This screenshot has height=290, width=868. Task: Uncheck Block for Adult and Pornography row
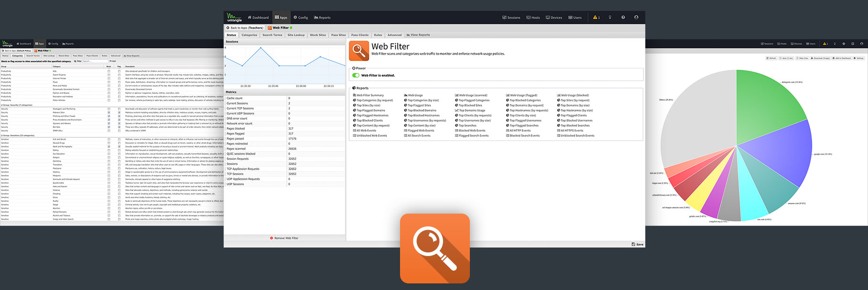(x=109, y=147)
